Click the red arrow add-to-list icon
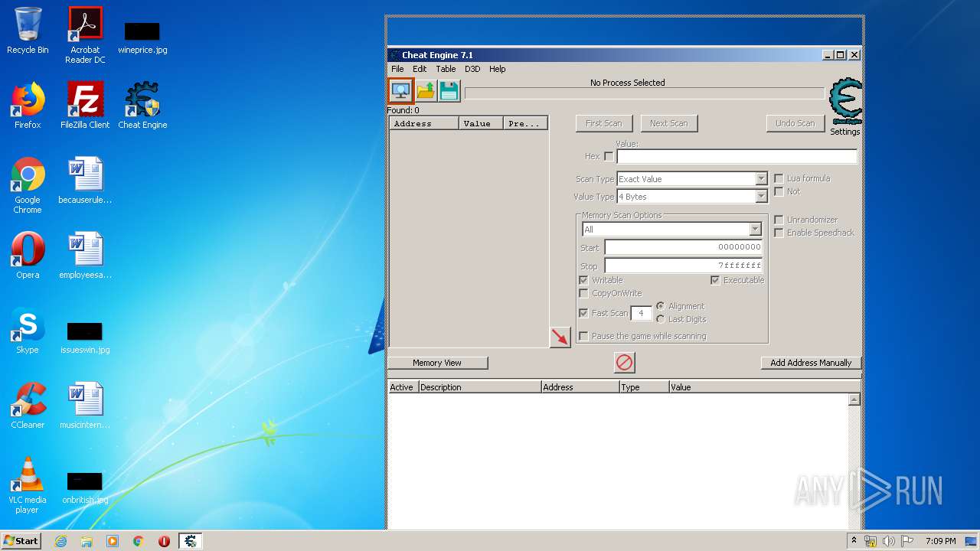 coord(560,337)
